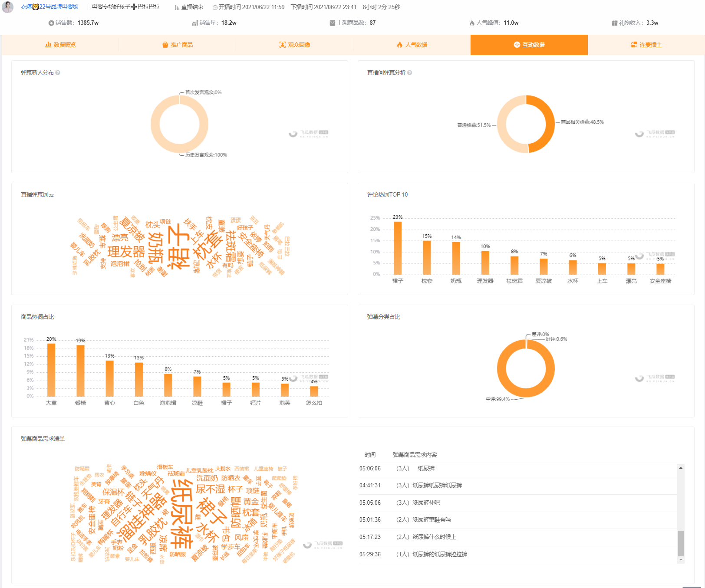Image resolution: width=705 pixels, height=588 pixels.
Task: Click the 04:41:31 纸尿裤纸尿裤纸尿裤 row
Action: click(518, 486)
